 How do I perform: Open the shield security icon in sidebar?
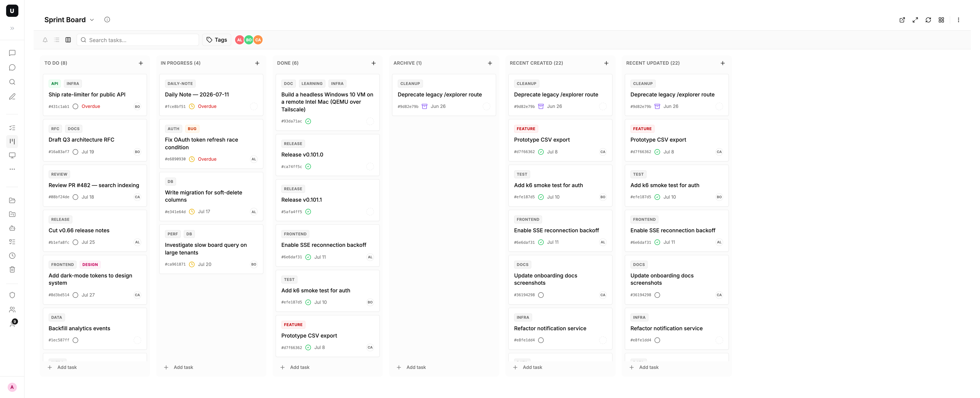coord(12,295)
